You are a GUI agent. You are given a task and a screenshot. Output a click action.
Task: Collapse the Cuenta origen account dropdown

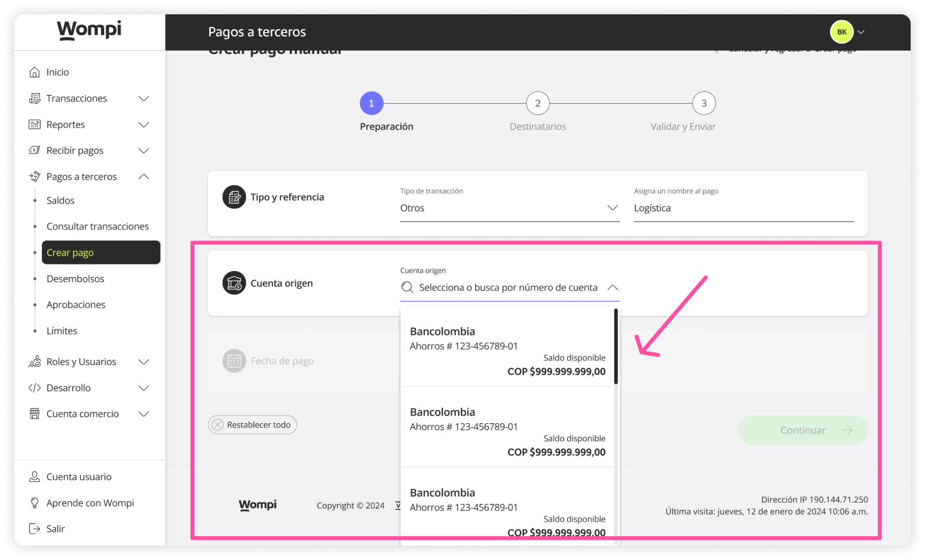tap(612, 287)
